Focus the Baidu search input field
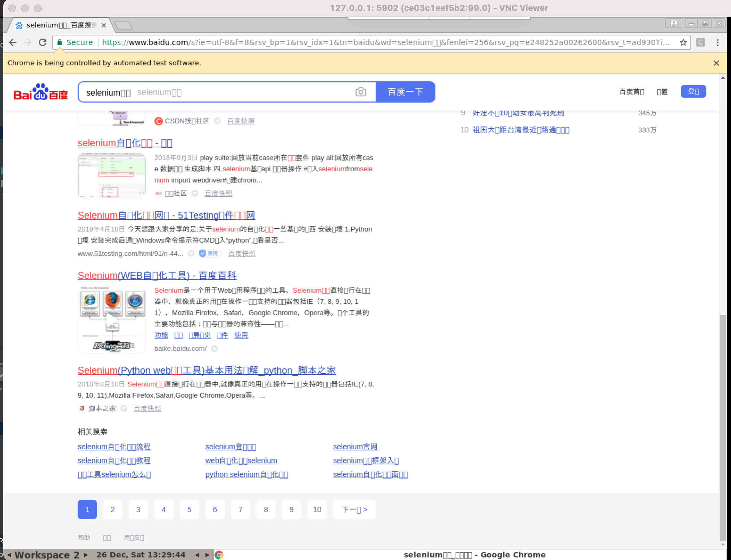 216,92
